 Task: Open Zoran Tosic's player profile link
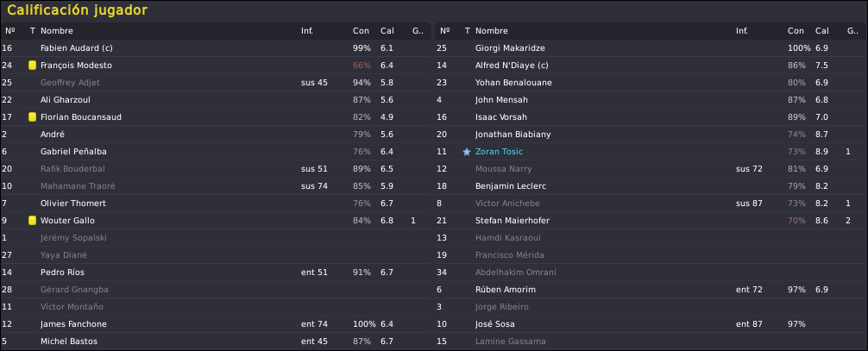[499, 152]
